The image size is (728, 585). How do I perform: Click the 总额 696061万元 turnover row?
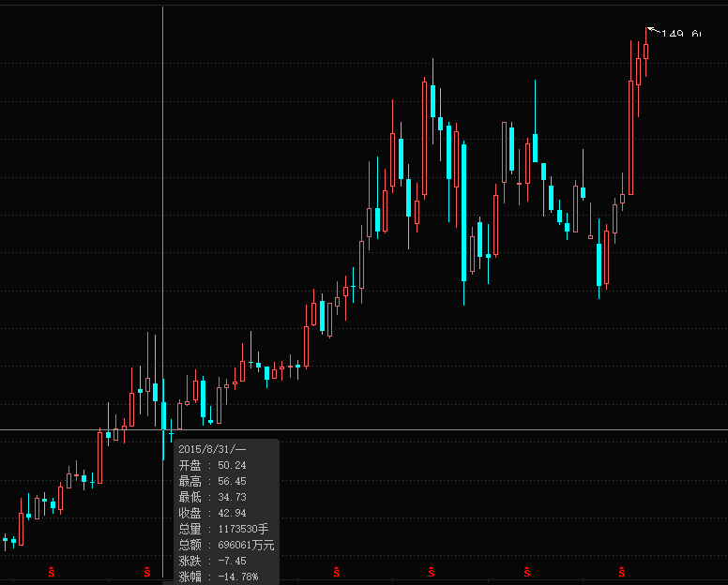point(226,545)
